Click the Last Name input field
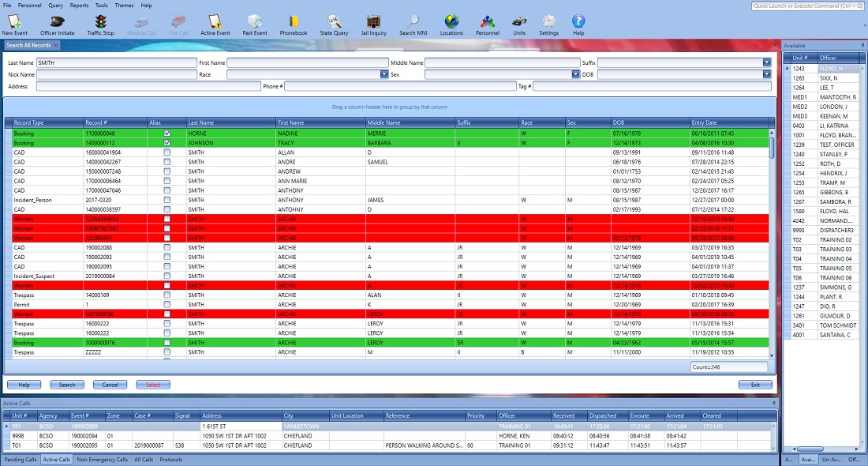 tap(116, 63)
